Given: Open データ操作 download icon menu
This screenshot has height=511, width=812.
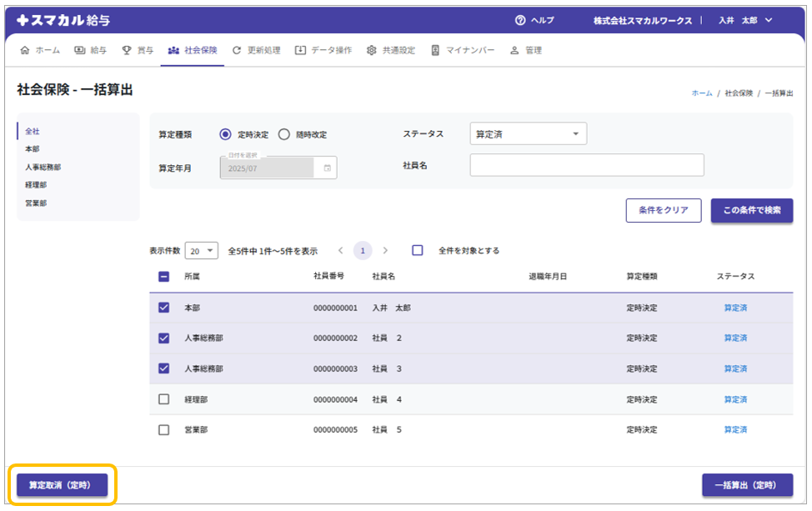Looking at the screenshot, I should coord(300,50).
